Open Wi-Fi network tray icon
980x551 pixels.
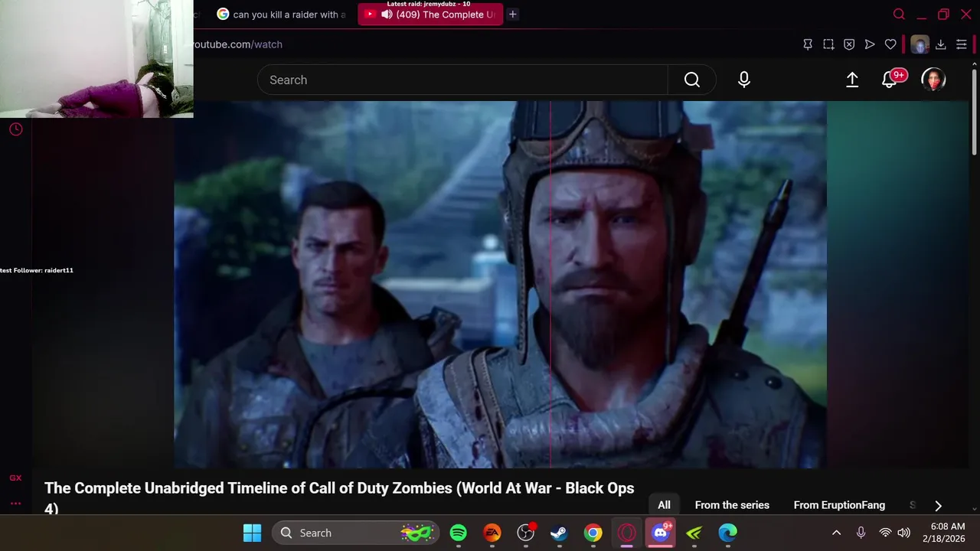click(x=885, y=533)
